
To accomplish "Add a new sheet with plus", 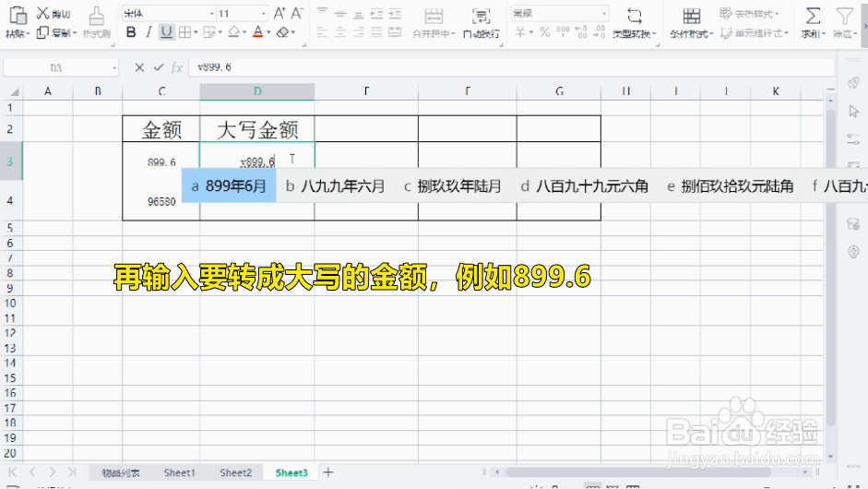I will click(328, 472).
